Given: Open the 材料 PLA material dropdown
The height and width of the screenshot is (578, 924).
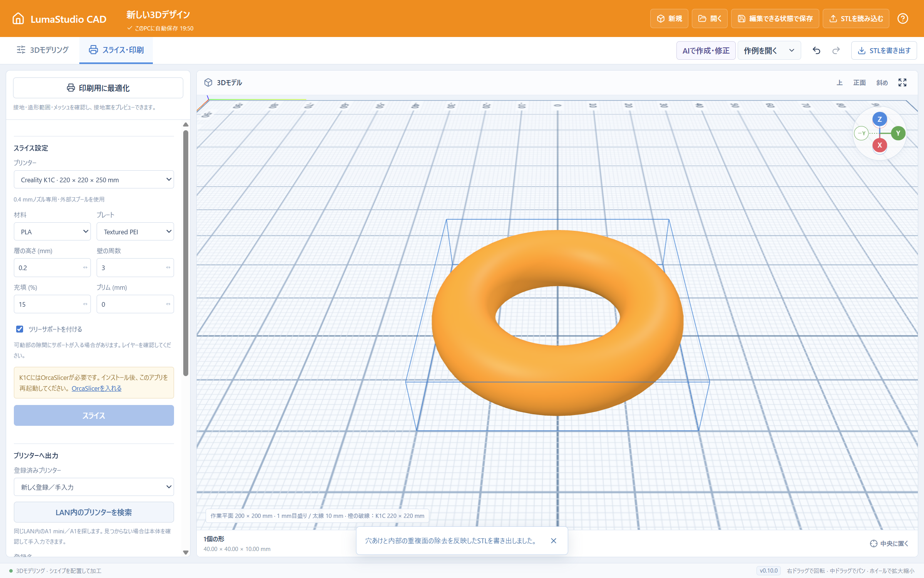Looking at the screenshot, I should (x=52, y=232).
